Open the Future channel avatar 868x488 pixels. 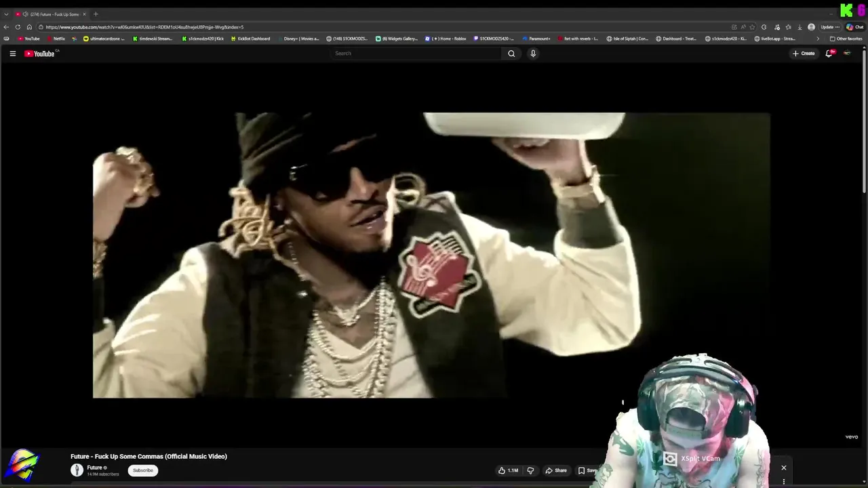(x=77, y=470)
